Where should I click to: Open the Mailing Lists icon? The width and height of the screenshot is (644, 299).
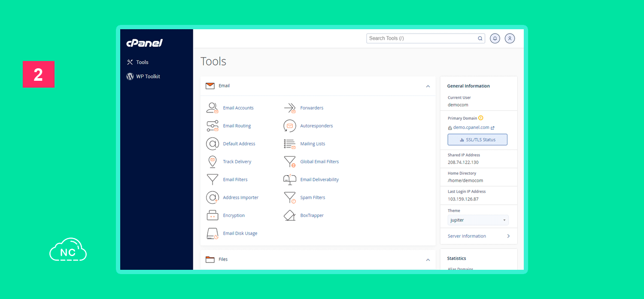290,144
